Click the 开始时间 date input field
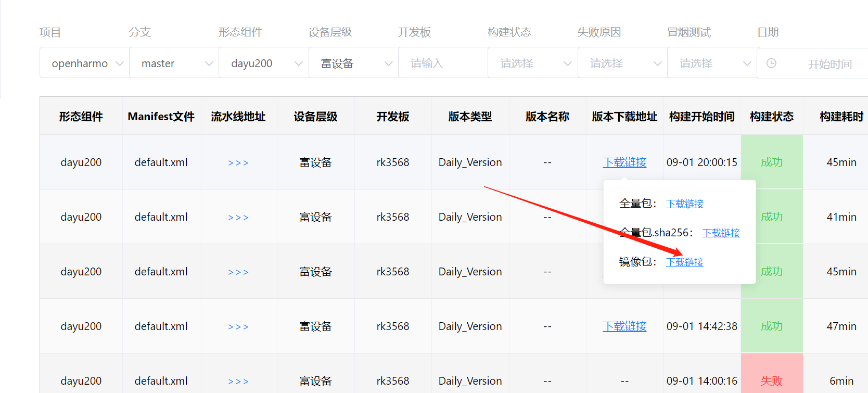Image resolution: width=868 pixels, height=393 pixels. (x=829, y=64)
